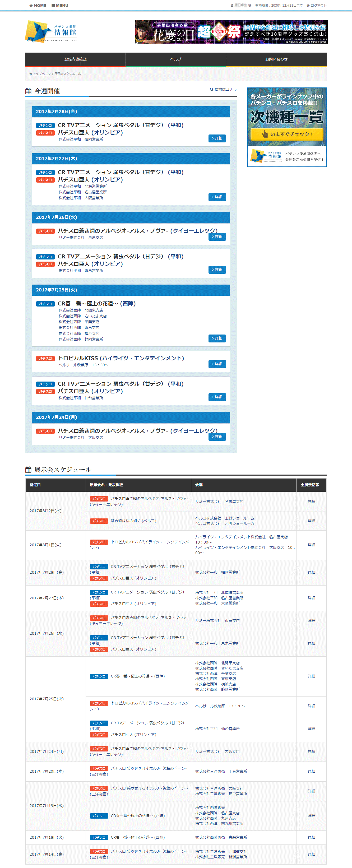The image size is (352, 868).
Task: Click table 詳細 link for 紅き魂は桜の如く row
Action: coord(311,521)
